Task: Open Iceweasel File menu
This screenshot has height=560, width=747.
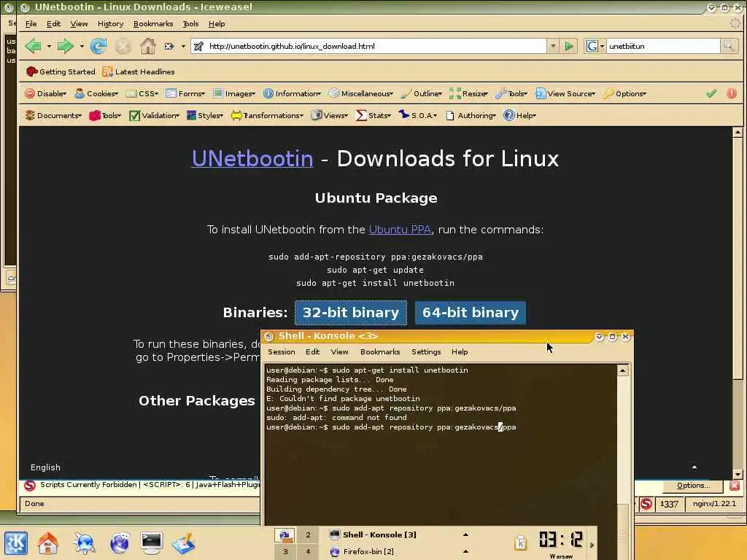Action: (x=31, y=23)
